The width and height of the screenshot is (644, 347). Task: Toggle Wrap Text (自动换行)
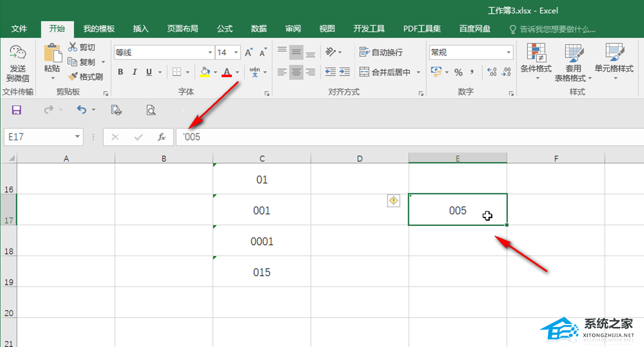[381, 53]
